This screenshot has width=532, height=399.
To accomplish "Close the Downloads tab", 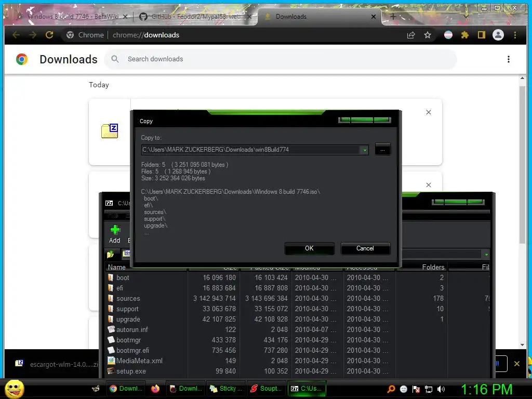I will coord(374,17).
